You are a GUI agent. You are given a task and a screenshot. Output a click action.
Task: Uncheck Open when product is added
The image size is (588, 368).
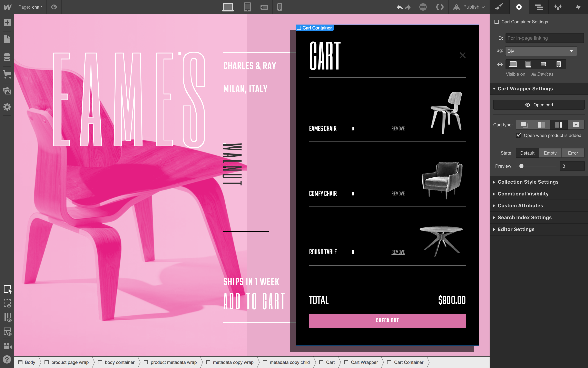pos(519,135)
